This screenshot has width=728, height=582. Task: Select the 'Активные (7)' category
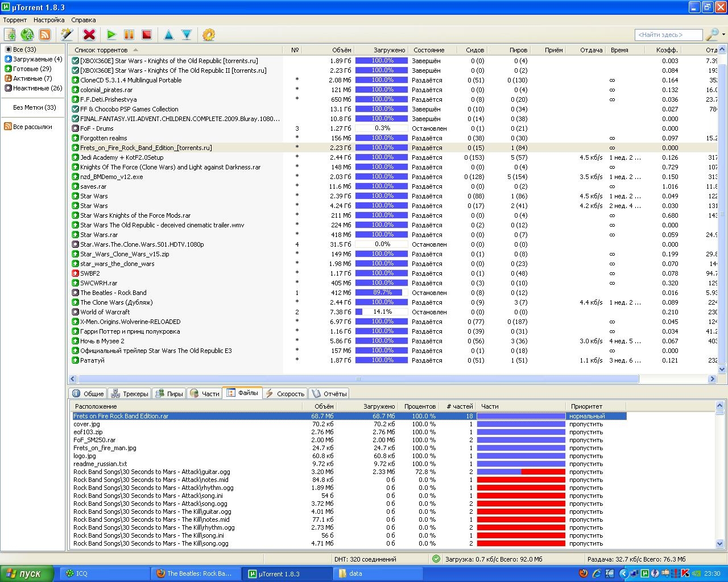coord(28,78)
